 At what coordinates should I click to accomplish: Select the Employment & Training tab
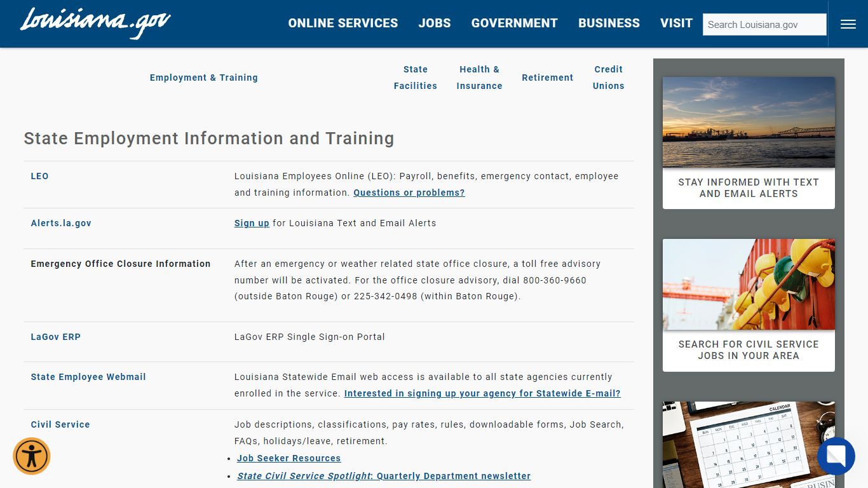pyautogui.click(x=203, y=78)
